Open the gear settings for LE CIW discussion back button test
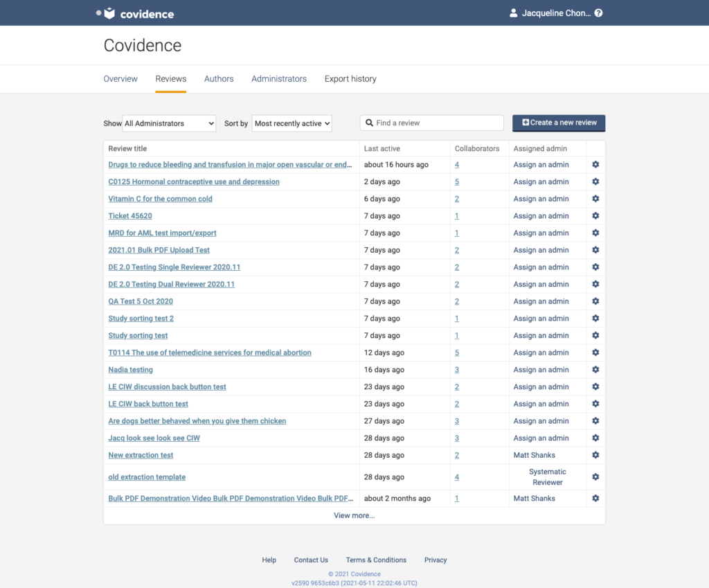 coord(595,386)
